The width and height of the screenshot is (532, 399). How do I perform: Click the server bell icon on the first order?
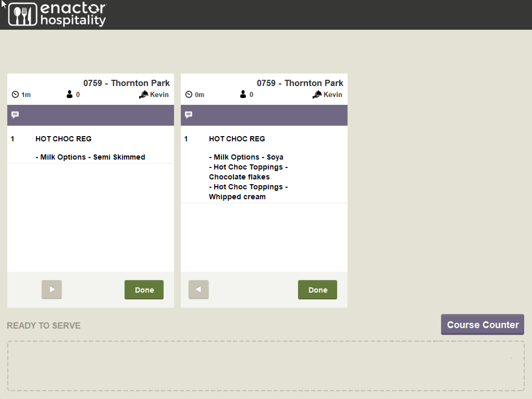(144, 94)
